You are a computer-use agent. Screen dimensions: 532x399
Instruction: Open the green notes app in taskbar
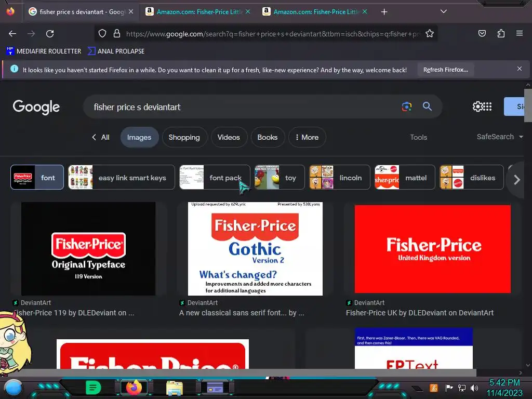click(94, 388)
